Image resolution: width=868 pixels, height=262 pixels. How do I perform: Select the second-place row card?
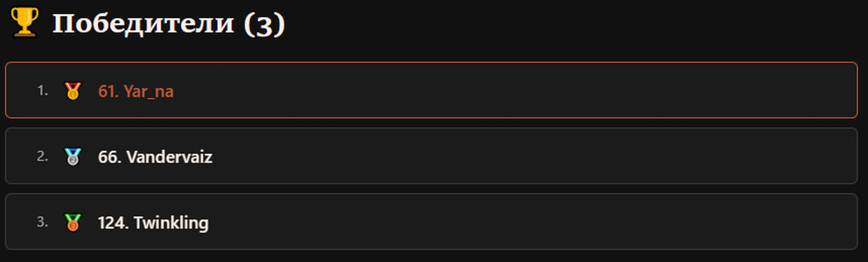click(x=431, y=156)
